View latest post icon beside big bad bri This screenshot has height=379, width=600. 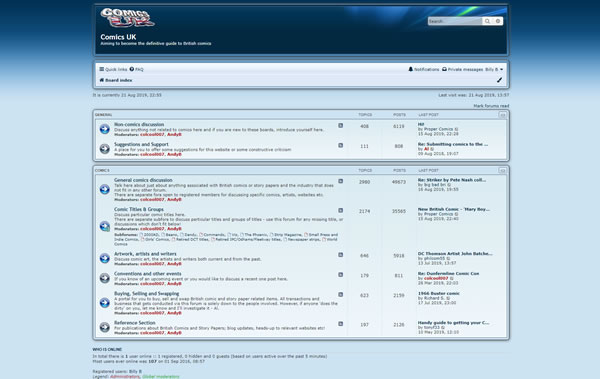(449, 185)
